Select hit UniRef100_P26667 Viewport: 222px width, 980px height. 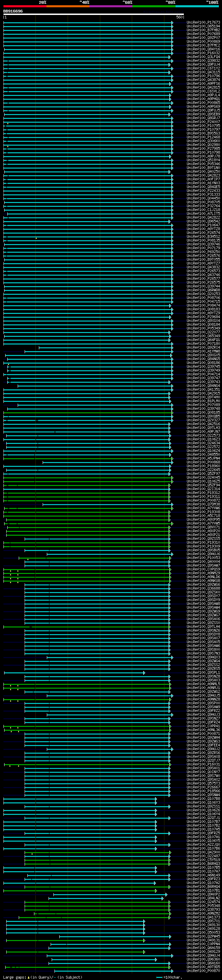pos(203,787)
